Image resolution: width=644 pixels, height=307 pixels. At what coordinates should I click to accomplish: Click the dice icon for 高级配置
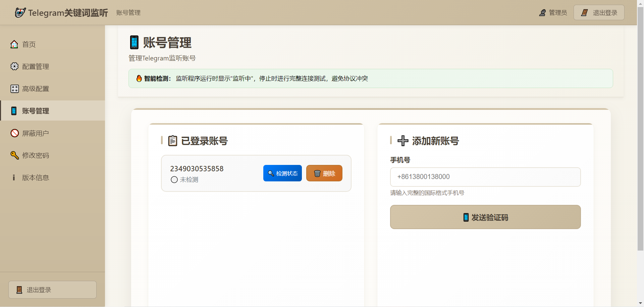[14, 89]
